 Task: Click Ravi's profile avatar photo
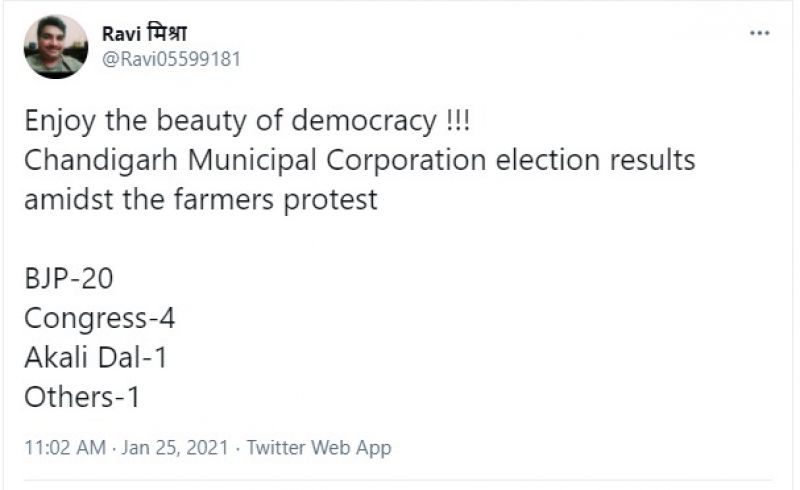(56, 46)
